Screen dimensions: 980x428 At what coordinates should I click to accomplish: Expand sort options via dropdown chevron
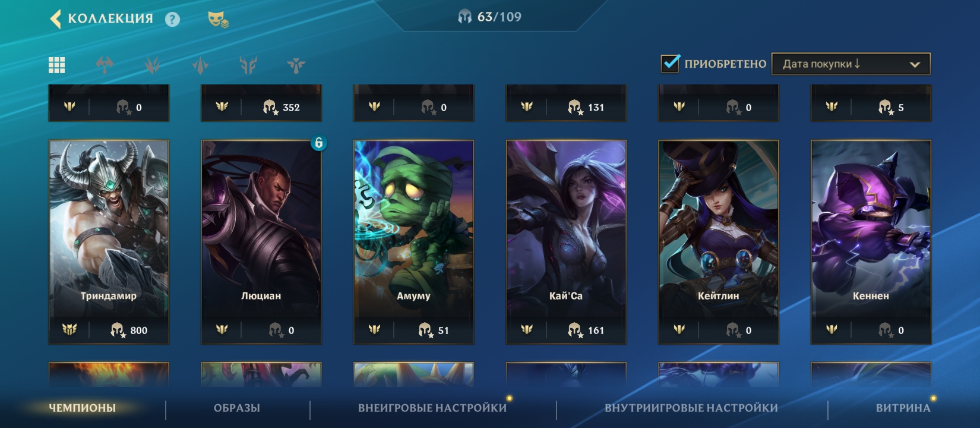915,64
